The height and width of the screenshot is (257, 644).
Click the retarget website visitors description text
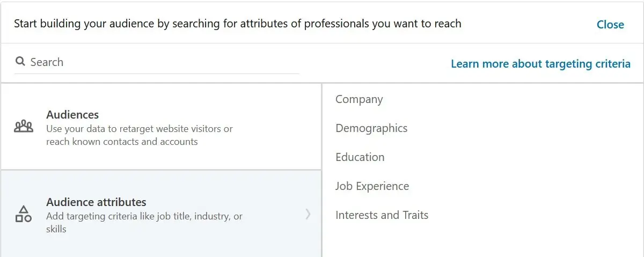click(140, 129)
